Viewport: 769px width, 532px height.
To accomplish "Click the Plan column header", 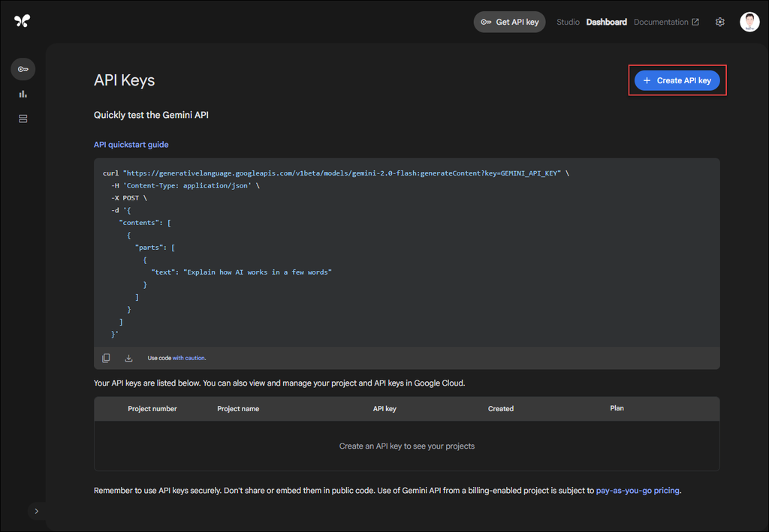I will [617, 408].
